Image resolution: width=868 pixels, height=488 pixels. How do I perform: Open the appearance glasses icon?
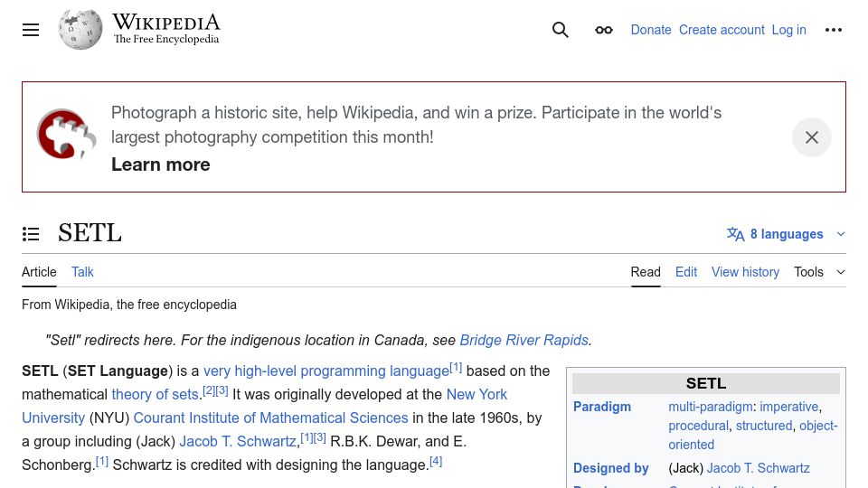(x=604, y=30)
